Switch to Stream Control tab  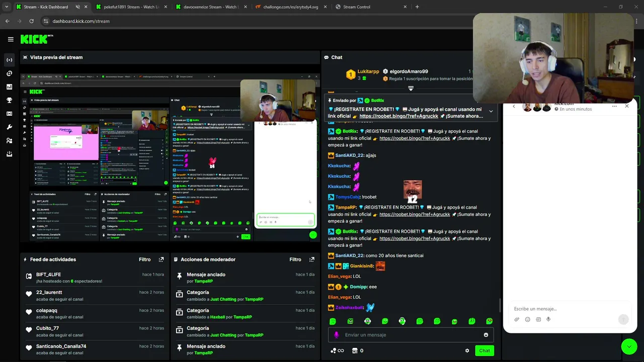(x=371, y=7)
